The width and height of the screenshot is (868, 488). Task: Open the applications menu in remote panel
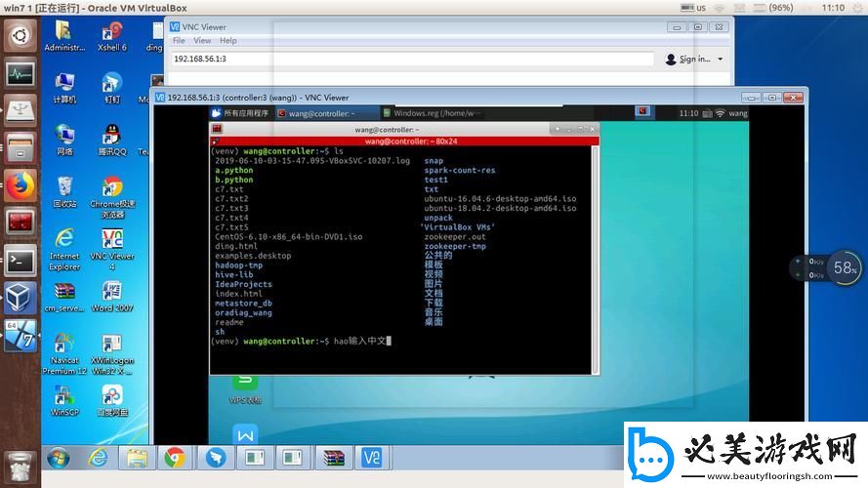click(x=239, y=113)
